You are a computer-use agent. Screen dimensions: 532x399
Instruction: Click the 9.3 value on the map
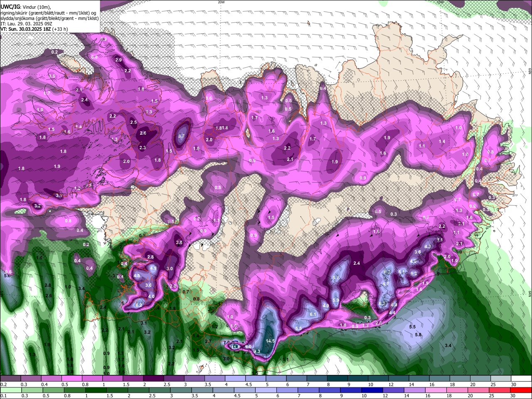pyautogui.click(x=257, y=351)
